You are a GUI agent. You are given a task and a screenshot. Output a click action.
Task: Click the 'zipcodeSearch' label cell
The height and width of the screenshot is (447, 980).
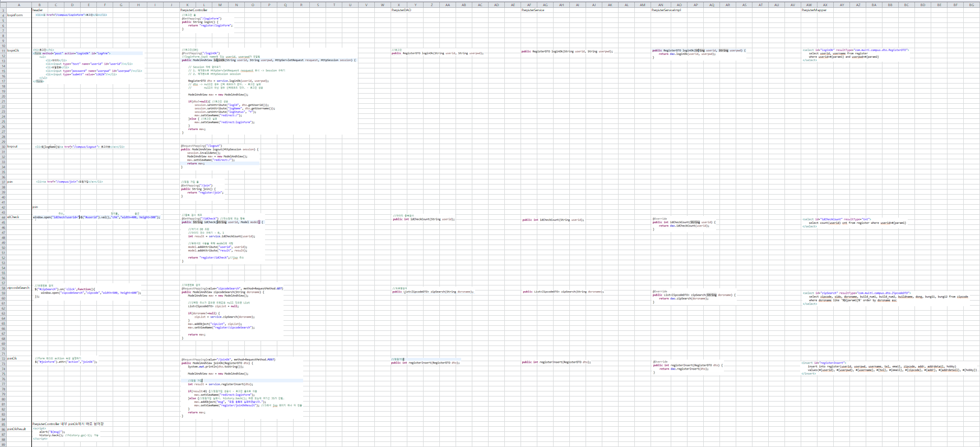[18, 288]
